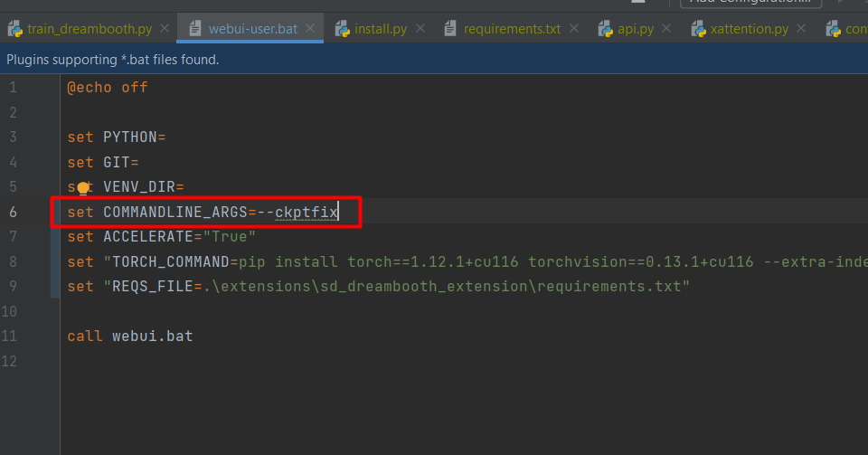The width and height of the screenshot is (868, 455).
Task: Click the '@echo off' line in editor
Action: coord(108,88)
